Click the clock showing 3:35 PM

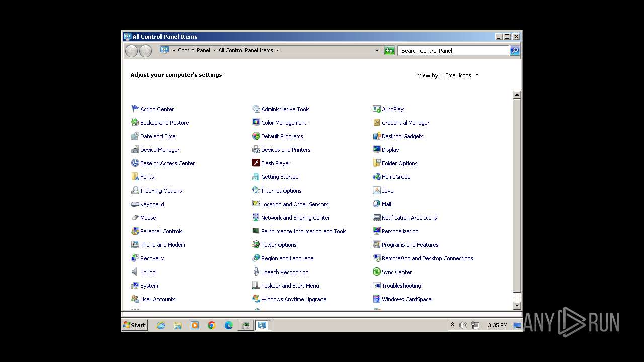tap(497, 325)
